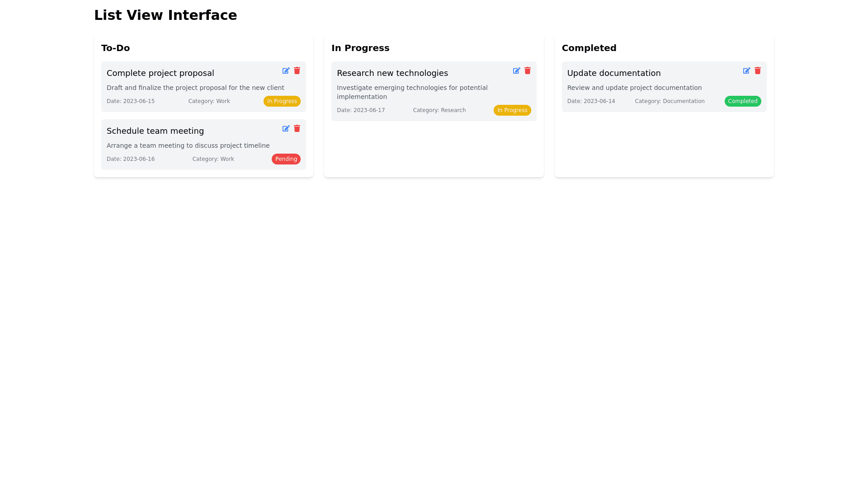Click Complete project proposal title text

160,73
